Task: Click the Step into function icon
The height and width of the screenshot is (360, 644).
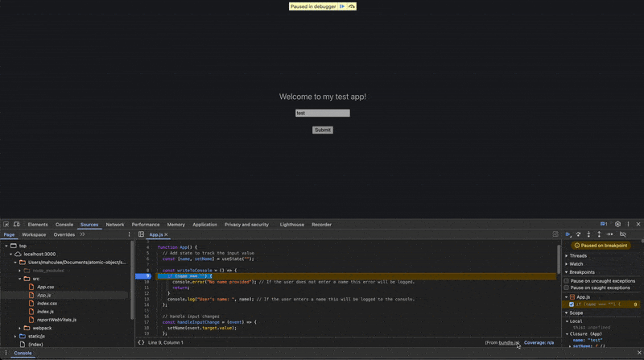Action: [x=588, y=234]
